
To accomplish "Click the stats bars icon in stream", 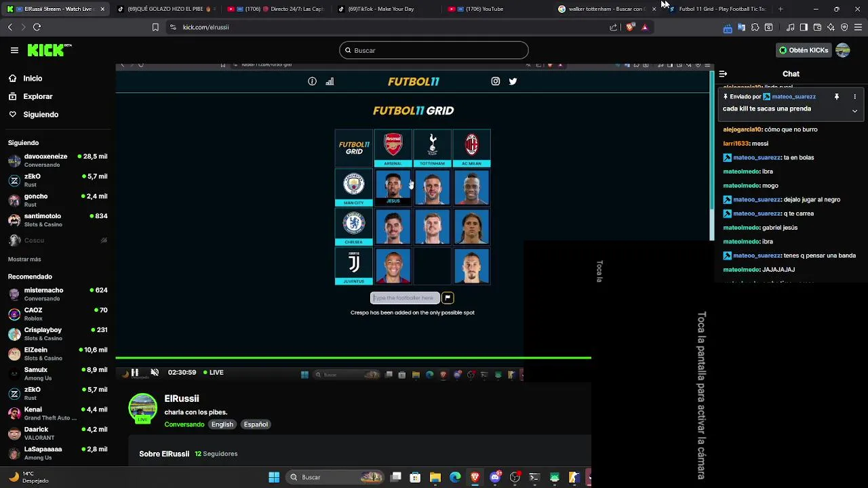I will [x=330, y=81].
